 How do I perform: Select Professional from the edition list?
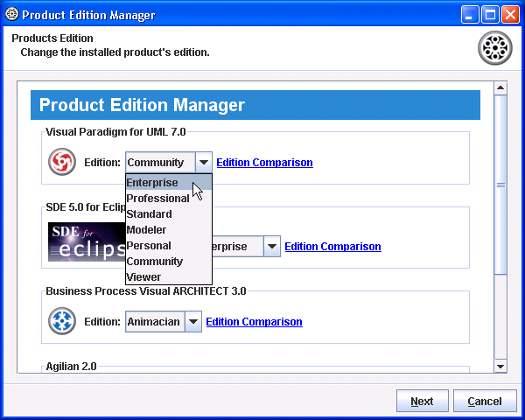[169, 199]
